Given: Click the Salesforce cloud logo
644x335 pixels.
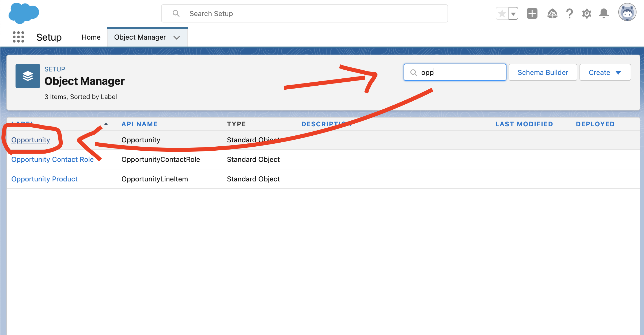Looking at the screenshot, I should (x=24, y=13).
